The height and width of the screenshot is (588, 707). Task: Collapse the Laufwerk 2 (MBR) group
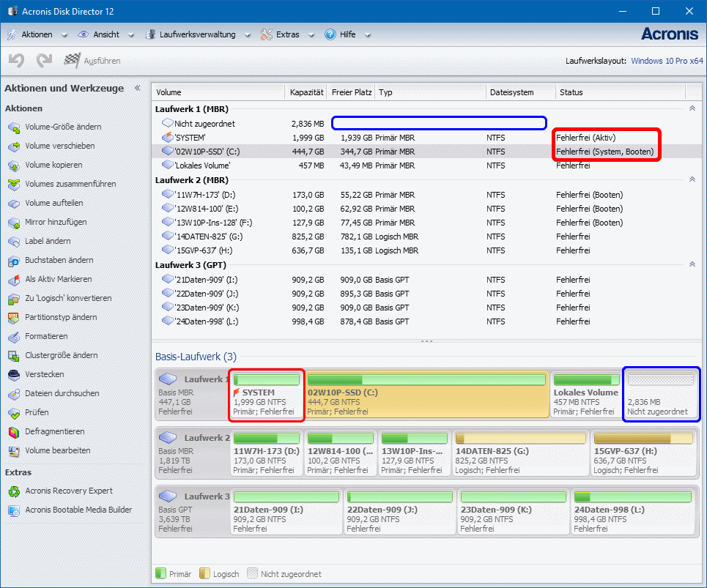692,179
